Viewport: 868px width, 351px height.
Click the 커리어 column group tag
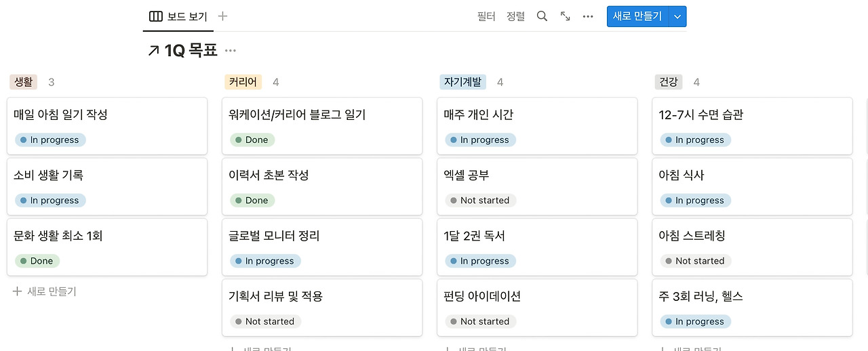click(x=243, y=82)
